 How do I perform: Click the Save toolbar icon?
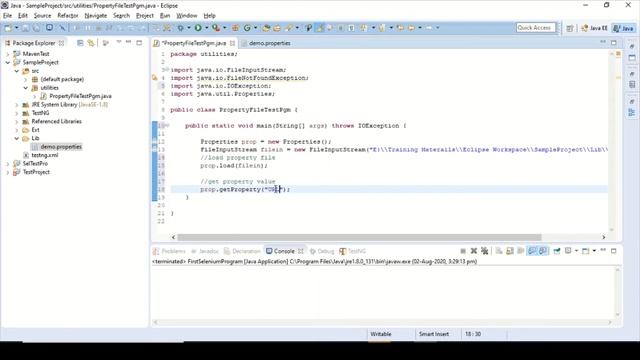pos(25,28)
